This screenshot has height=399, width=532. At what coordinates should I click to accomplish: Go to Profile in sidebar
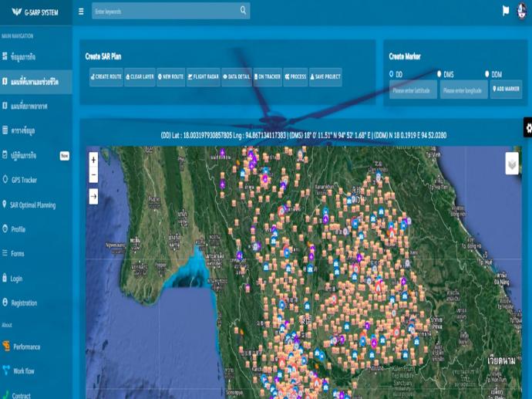(x=18, y=229)
